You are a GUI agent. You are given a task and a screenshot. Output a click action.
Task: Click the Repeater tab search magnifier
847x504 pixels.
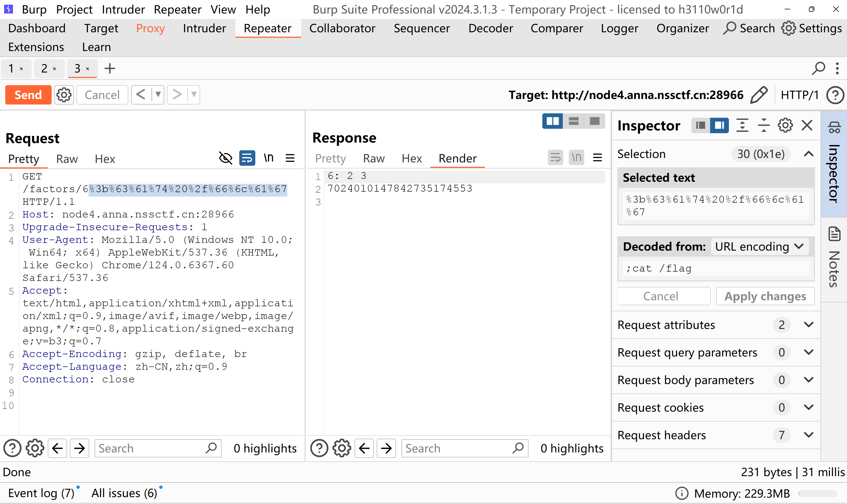(819, 68)
